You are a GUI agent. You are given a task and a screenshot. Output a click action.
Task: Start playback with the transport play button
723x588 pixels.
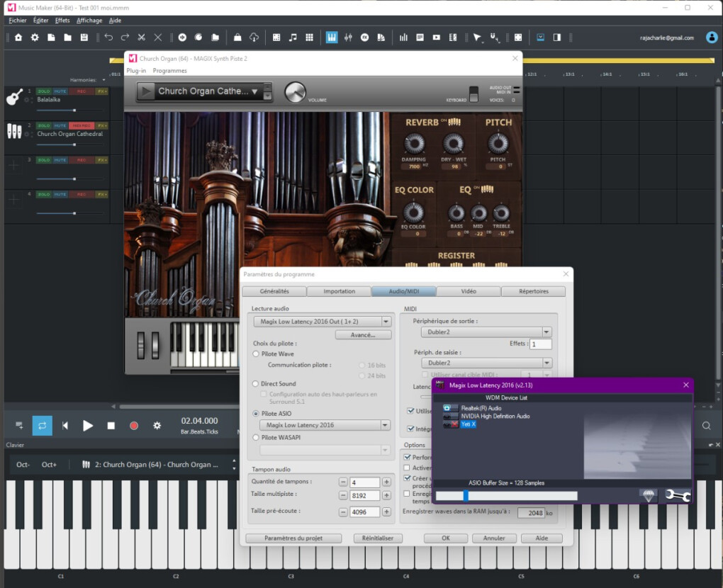(88, 425)
